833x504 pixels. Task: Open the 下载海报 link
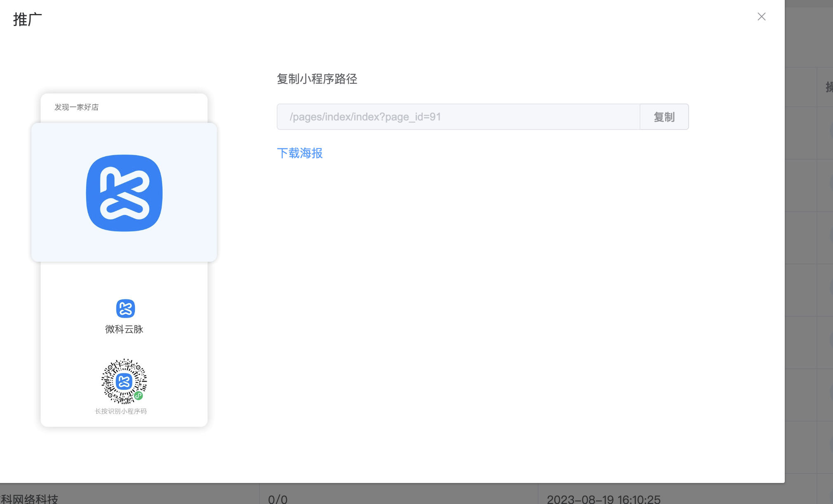[x=300, y=153]
